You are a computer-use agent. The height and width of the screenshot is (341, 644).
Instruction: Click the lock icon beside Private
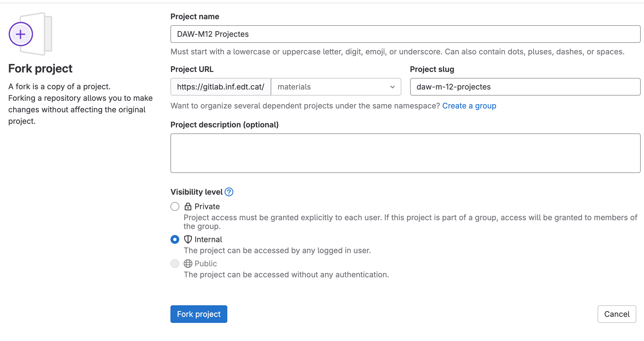click(x=188, y=206)
